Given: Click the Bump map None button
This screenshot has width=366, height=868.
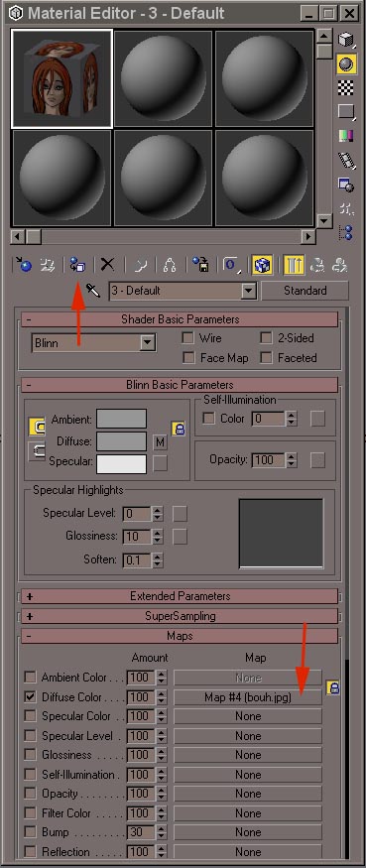Looking at the screenshot, I should [x=248, y=832].
